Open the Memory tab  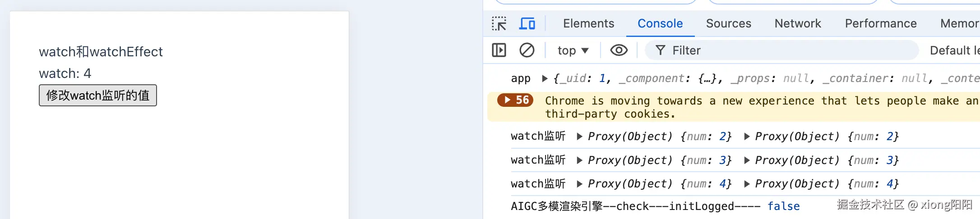tap(959, 23)
